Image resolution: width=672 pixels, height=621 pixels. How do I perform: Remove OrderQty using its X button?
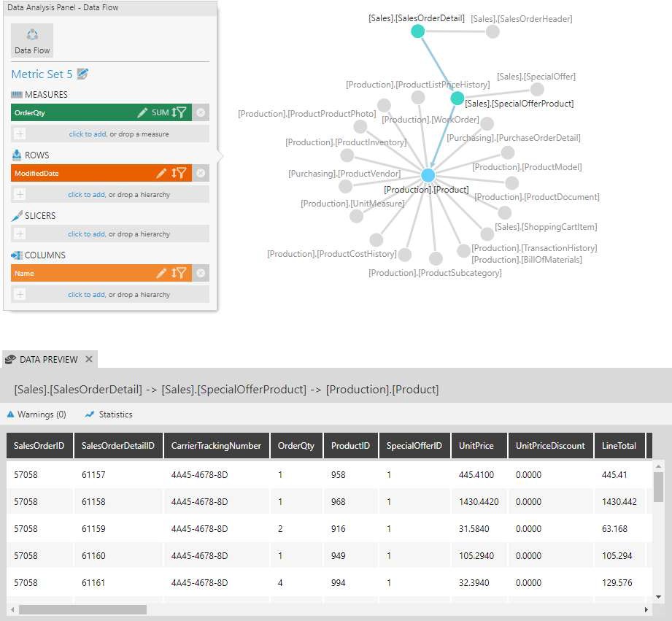[201, 113]
